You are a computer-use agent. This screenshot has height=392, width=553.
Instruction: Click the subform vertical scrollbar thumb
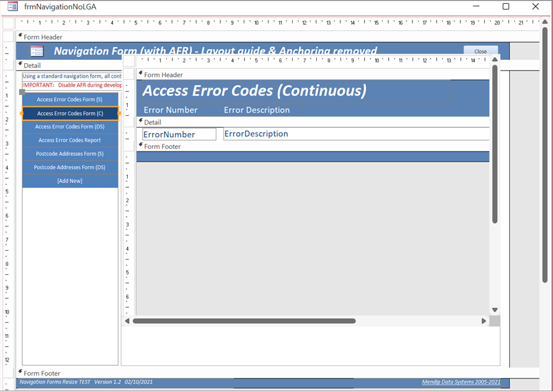coord(495,144)
